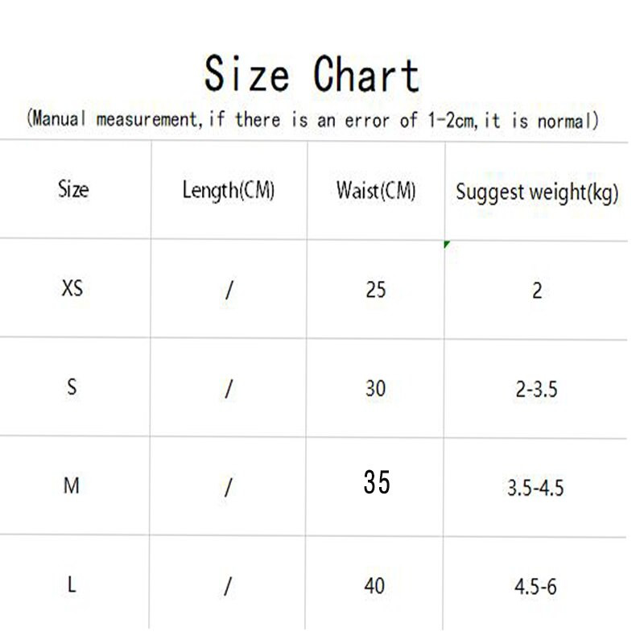Select the bold waist value 35
Image resolution: width=644 pixels, height=644 pixels.
coord(376,482)
